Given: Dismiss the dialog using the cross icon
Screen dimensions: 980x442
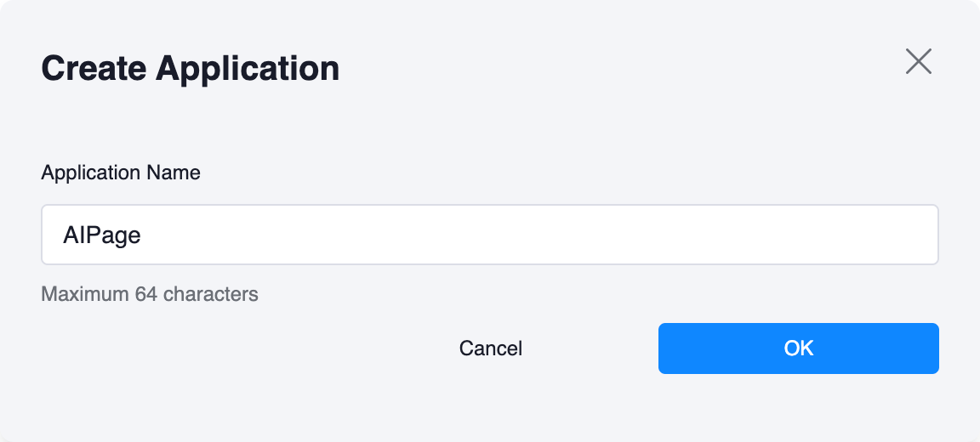Looking at the screenshot, I should (919, 61).
